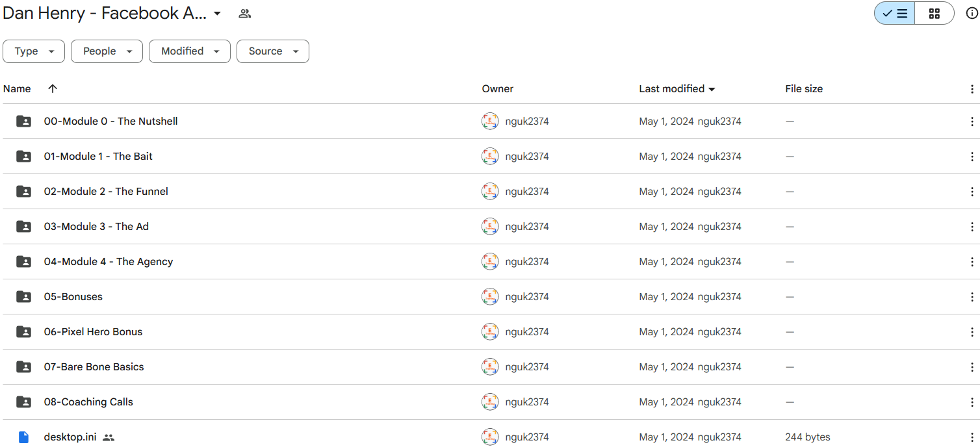980x447 pixels.
Task: Click shared folder icon beside 01-Module 1 - The Bait
Action: point(23,157)
